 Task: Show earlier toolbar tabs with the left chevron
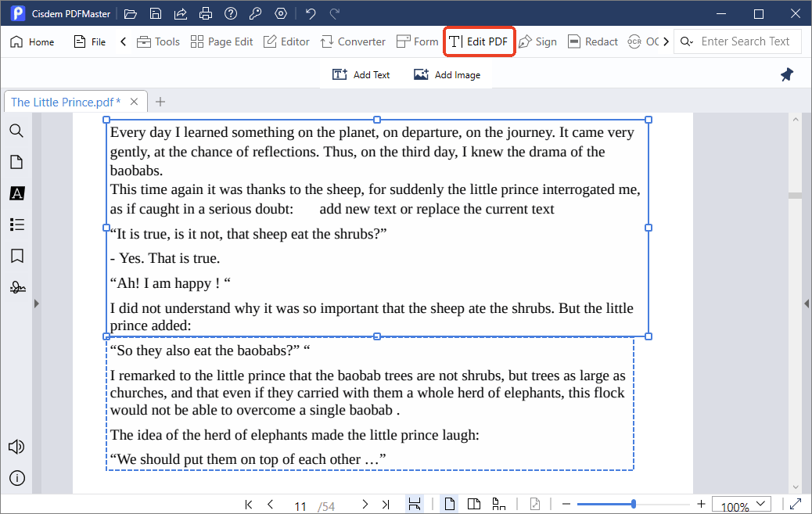click(x=124, y=42)
